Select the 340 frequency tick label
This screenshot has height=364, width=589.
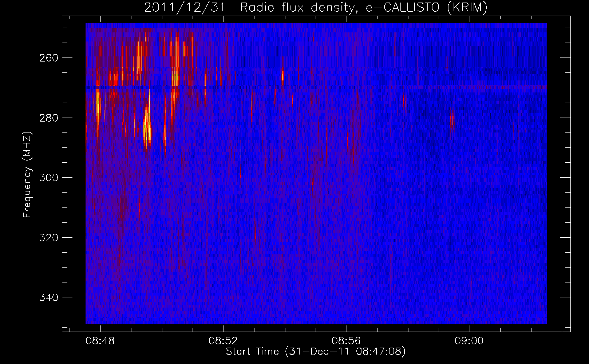point(48,297)
